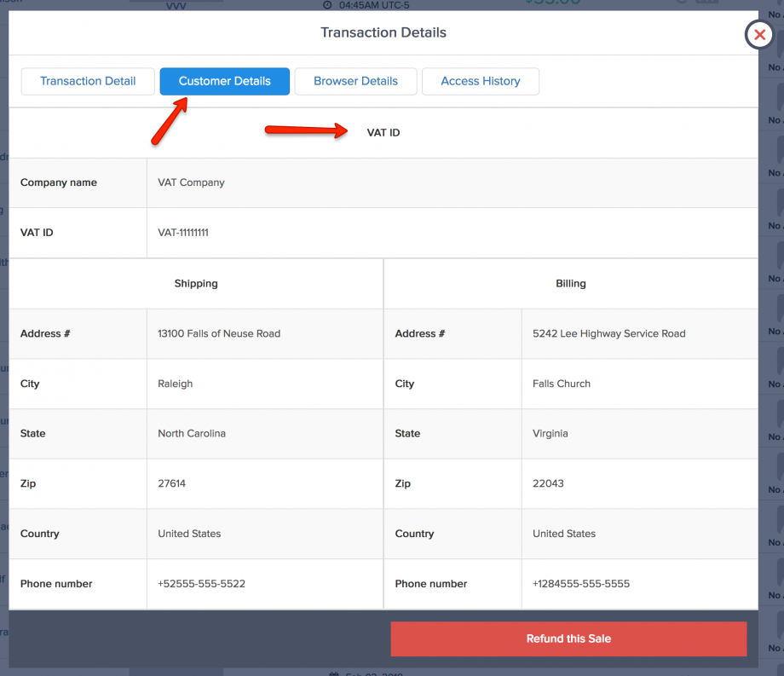Screen dimensions: 784x676
Task: Click the Billing column header
Action: coord(570,284)
